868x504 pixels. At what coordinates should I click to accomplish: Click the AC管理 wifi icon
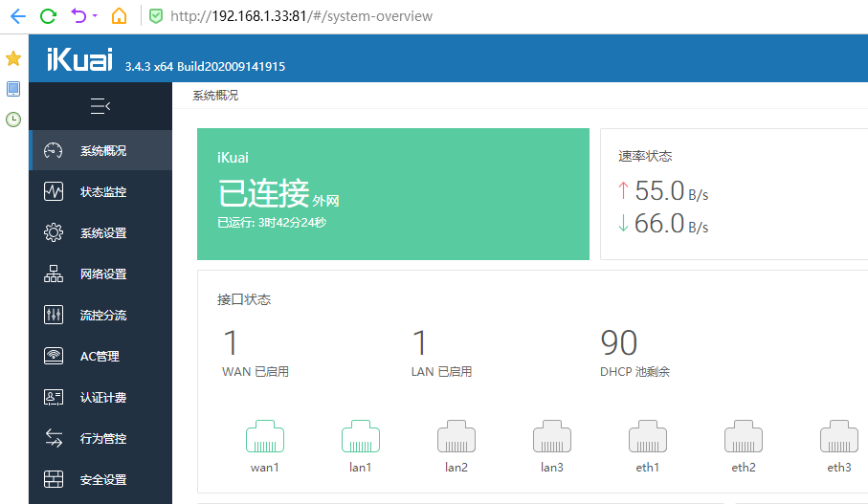54,356
